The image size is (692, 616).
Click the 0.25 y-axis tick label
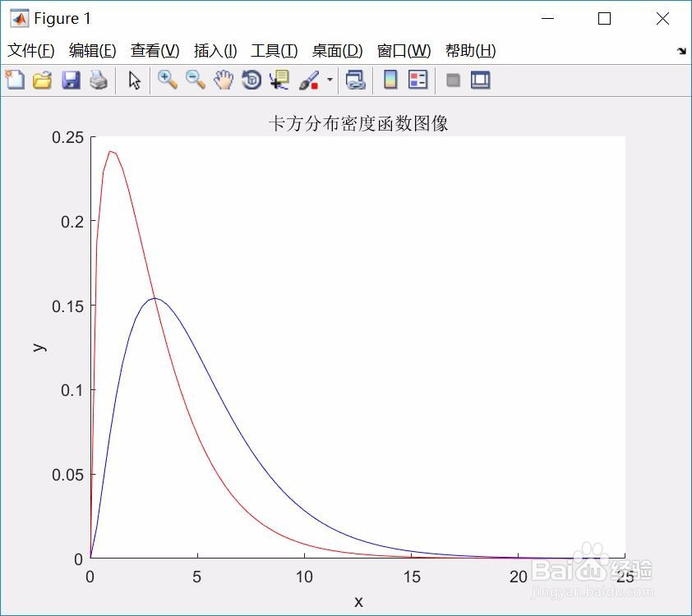tap(67, 138)
